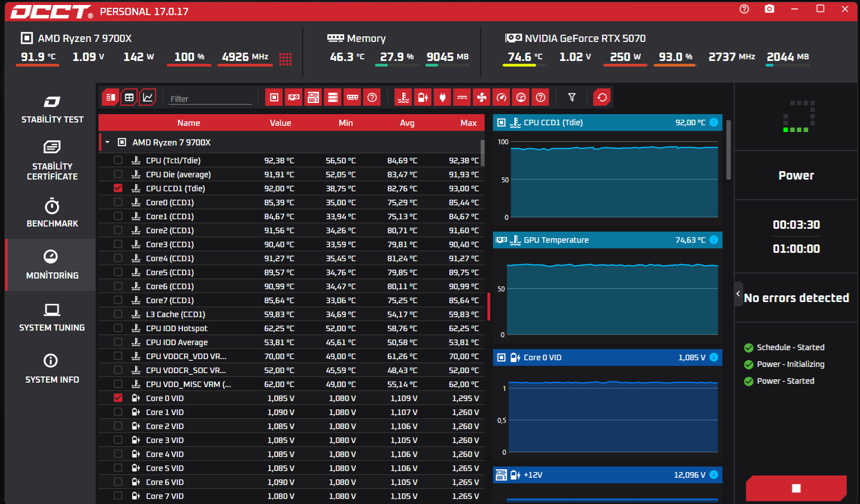Click the GPU Temperature graph header

608,240
